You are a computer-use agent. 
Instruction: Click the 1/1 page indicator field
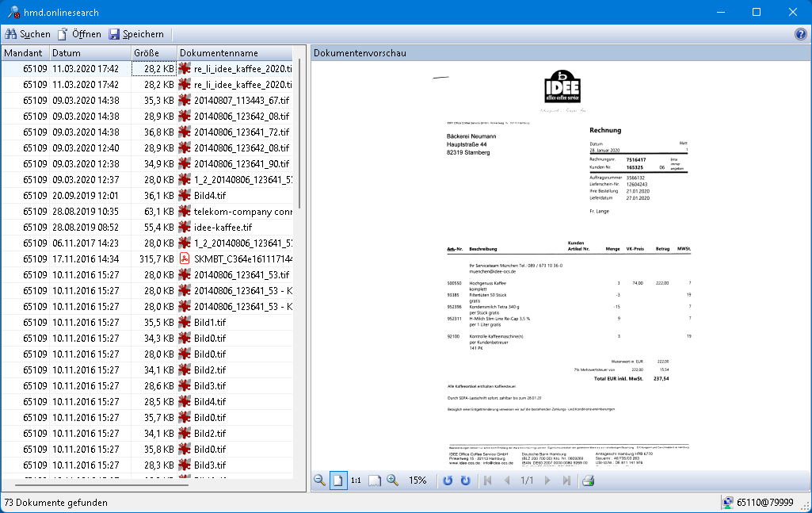point(528,480)
